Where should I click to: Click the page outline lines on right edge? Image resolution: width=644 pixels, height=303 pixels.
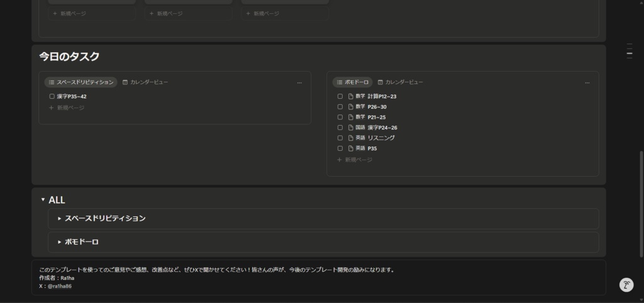click(x=629, y=51)
